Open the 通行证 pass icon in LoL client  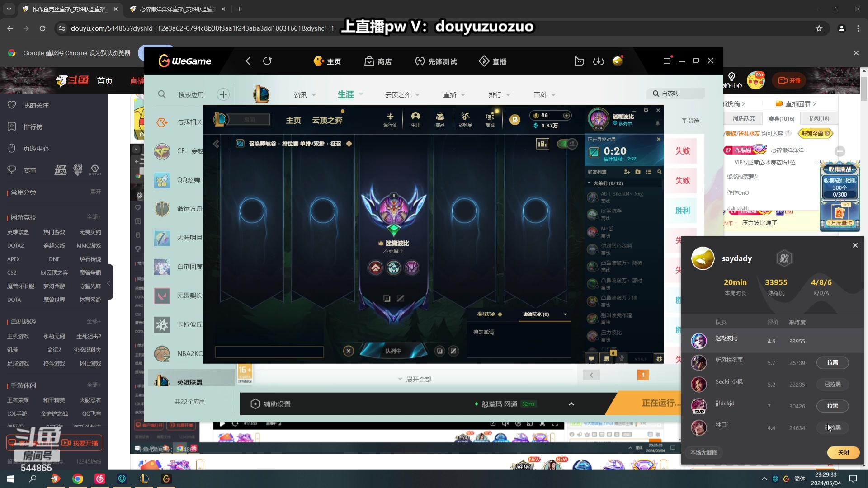coord(390,119)
